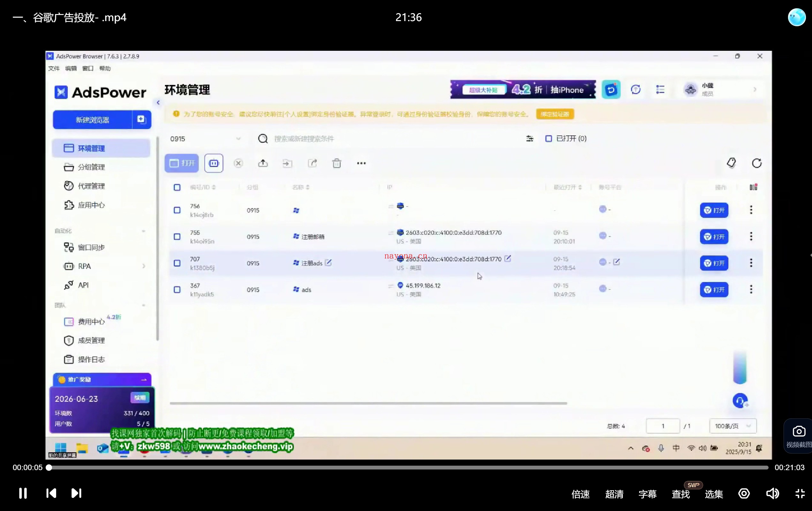Click the blue avatar icon top right
Viewport: 812px width, 511px height.
796,17
